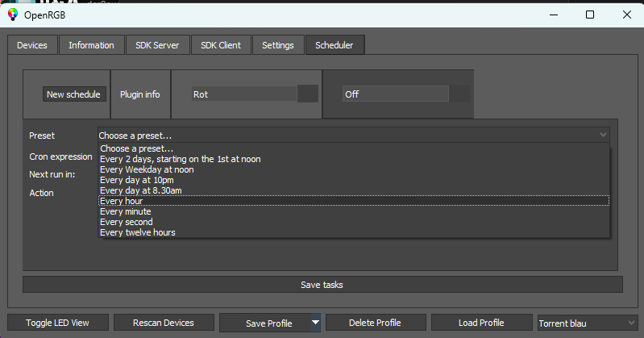644x338 pixels.
Task: Click Rescan Devices button
Action: click(164, 323)
